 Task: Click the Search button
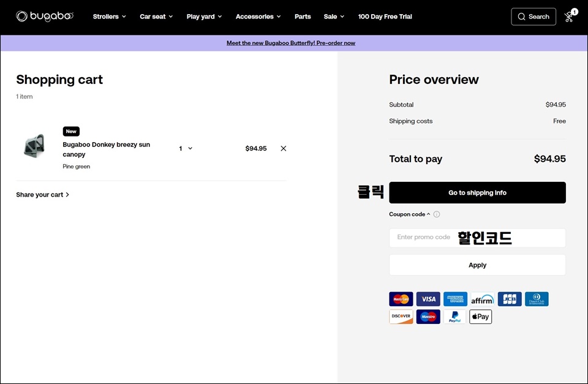[533, 17]
